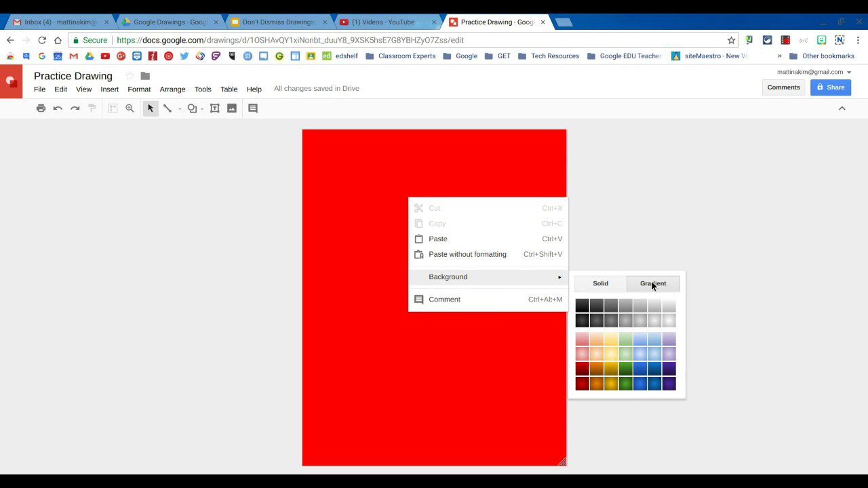Open the Chrome three-dot menu
This screenshot has height=488, width=868.
click(x=858, y=40)
